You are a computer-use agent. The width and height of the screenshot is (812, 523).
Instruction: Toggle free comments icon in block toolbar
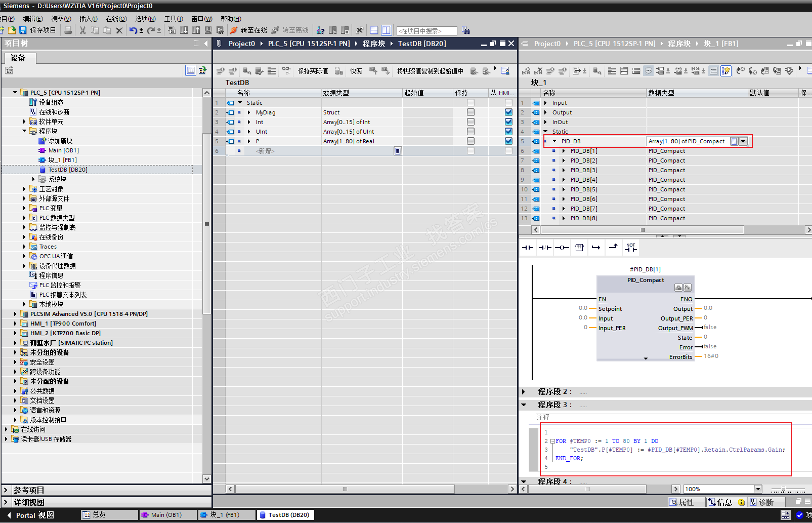[649, 71]
